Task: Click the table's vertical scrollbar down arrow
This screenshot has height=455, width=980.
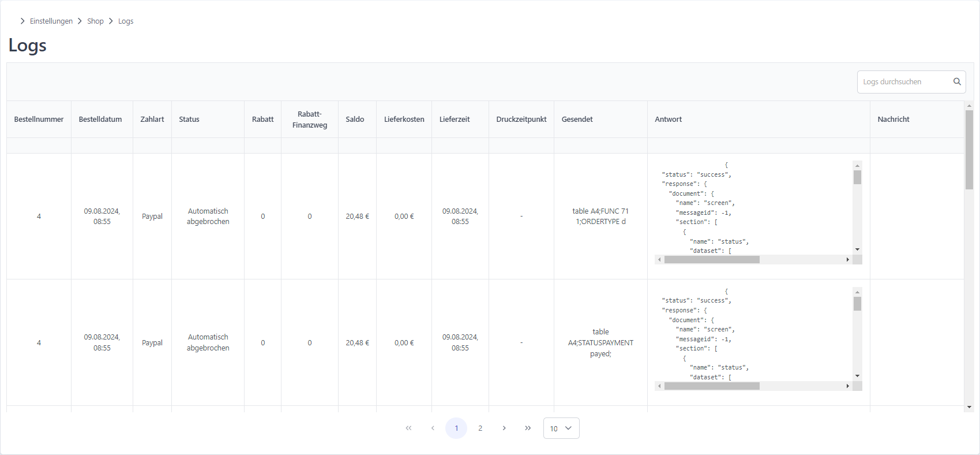Action: pyautogui.click(x=969, y=407)
